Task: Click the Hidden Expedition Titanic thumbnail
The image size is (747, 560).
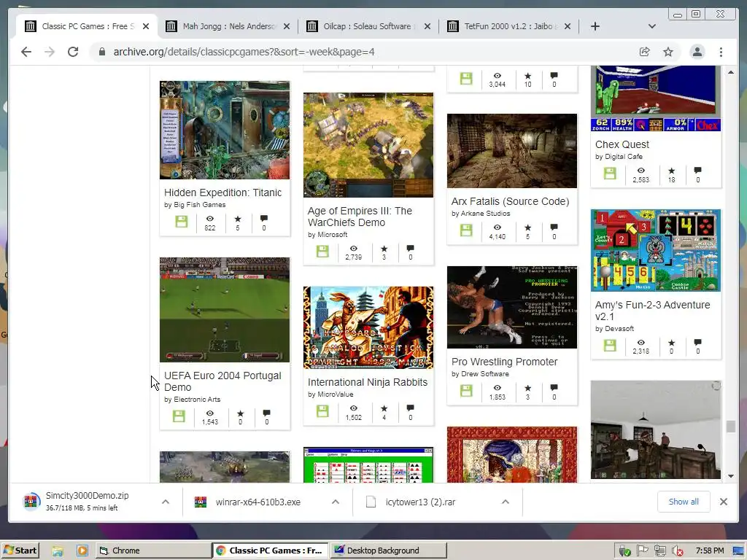Action: coord(225,130)
